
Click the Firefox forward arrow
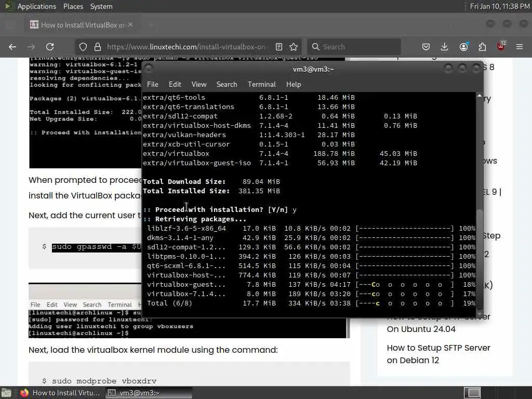click(x=31, y=47)
